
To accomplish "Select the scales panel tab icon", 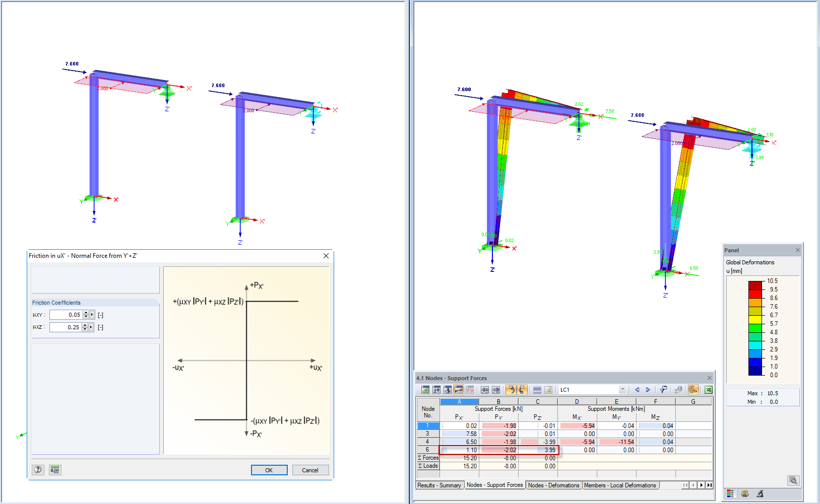I will (x=745, y=493).
